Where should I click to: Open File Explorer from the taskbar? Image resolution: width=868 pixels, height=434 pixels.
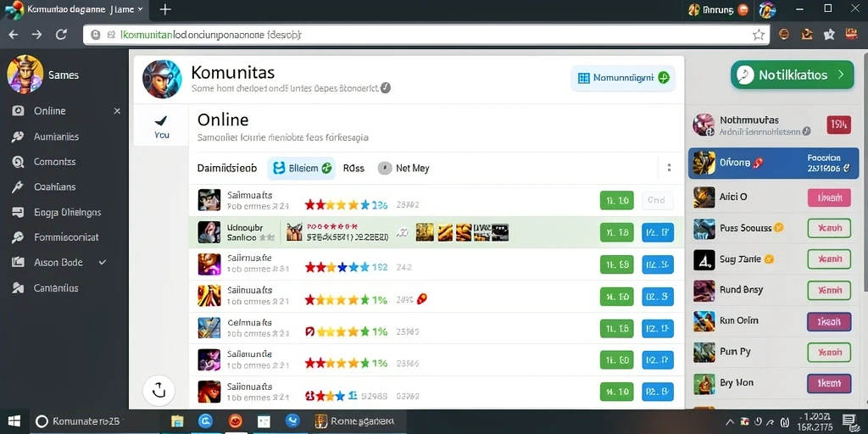177,421
